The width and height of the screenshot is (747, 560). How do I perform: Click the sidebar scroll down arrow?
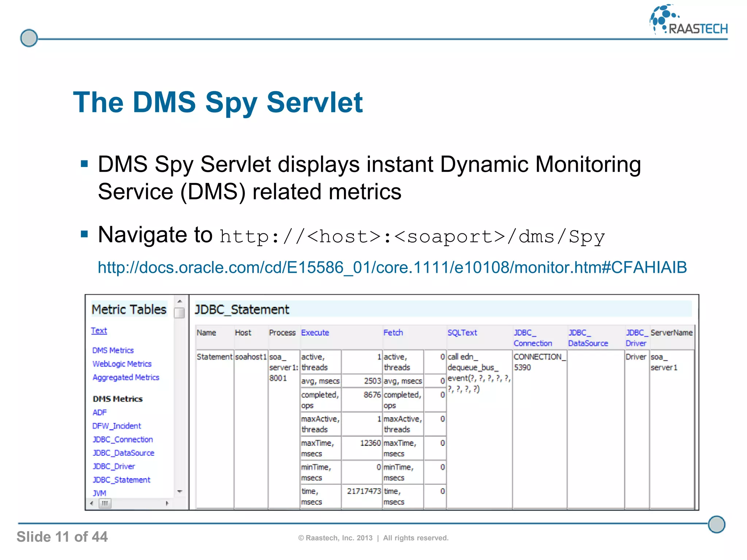coord(179,491)
